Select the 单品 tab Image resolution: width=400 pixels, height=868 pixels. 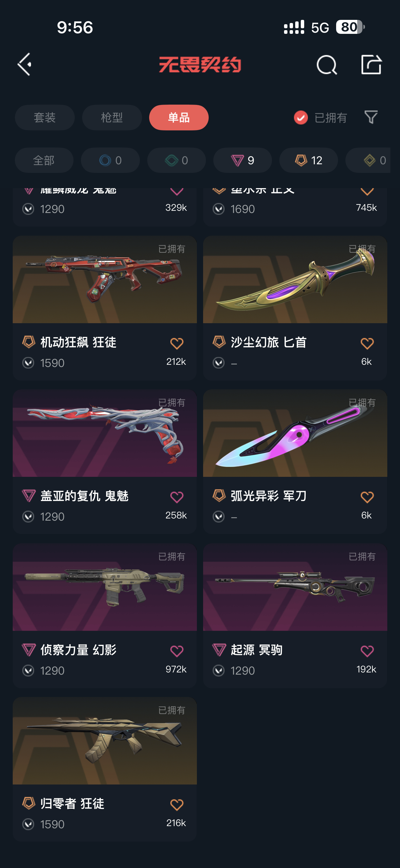click(179, 118)
